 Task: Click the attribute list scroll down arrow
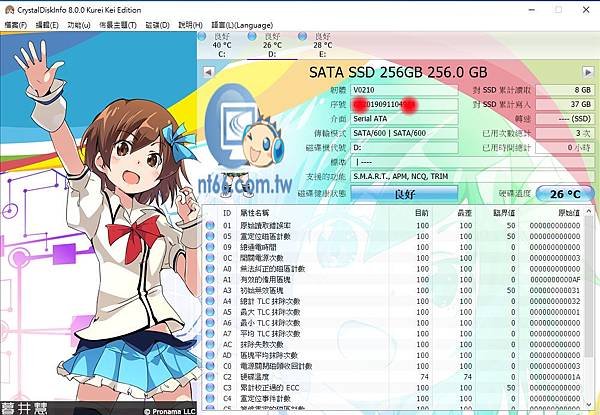589,404
